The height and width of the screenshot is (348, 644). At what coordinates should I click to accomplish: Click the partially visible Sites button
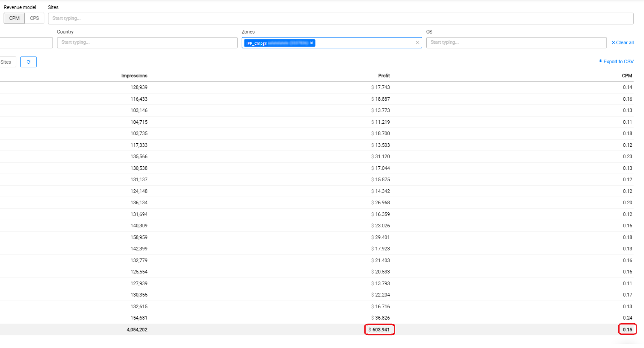click(7, 62)
